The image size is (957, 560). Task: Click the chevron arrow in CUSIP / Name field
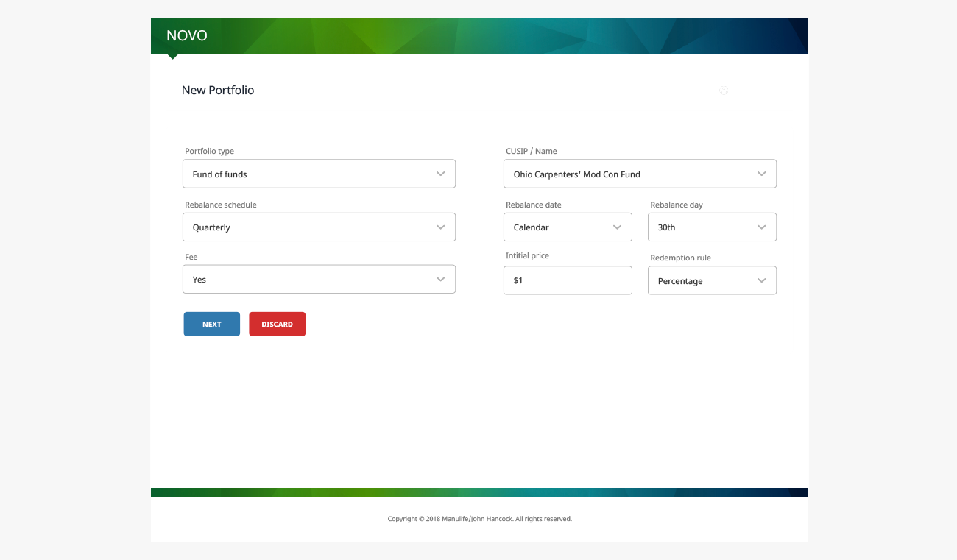coord(761,174)
